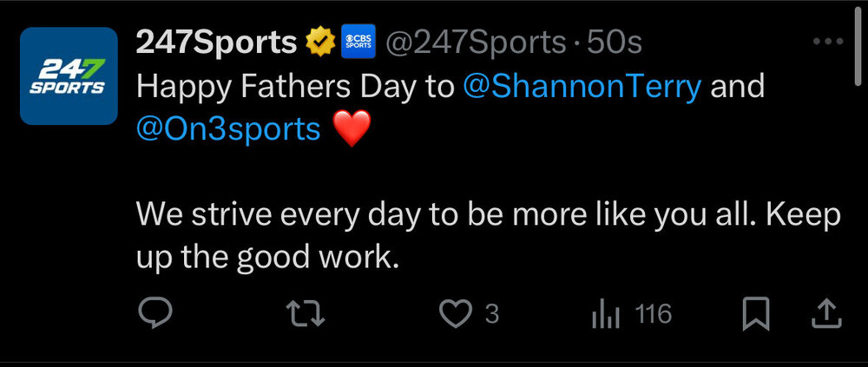This screenshot has width=868, height=367.
Task: Like the tweet with heart icon
Action: (454, 313)
